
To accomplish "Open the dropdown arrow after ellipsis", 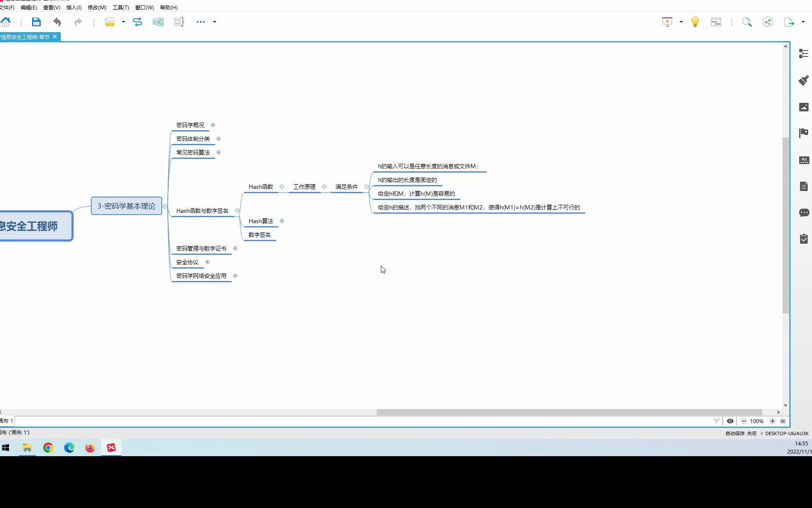I will pyautogui.click(x=214, y=22).
